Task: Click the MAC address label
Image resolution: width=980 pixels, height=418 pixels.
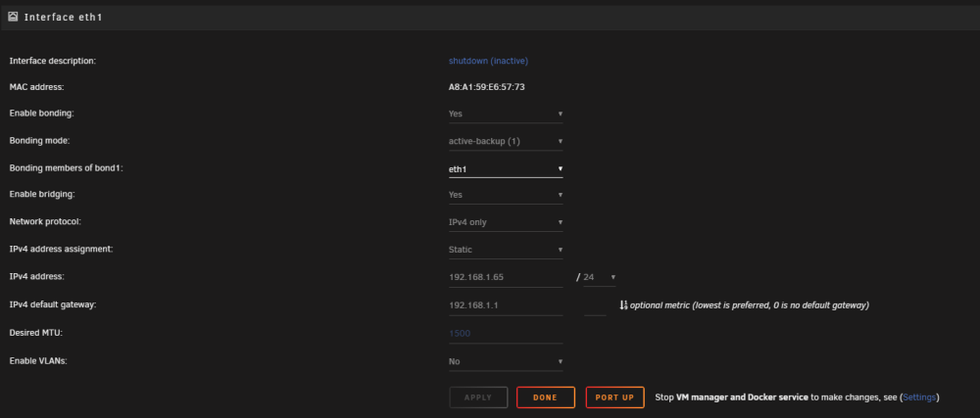Action: tap(37, 87)
